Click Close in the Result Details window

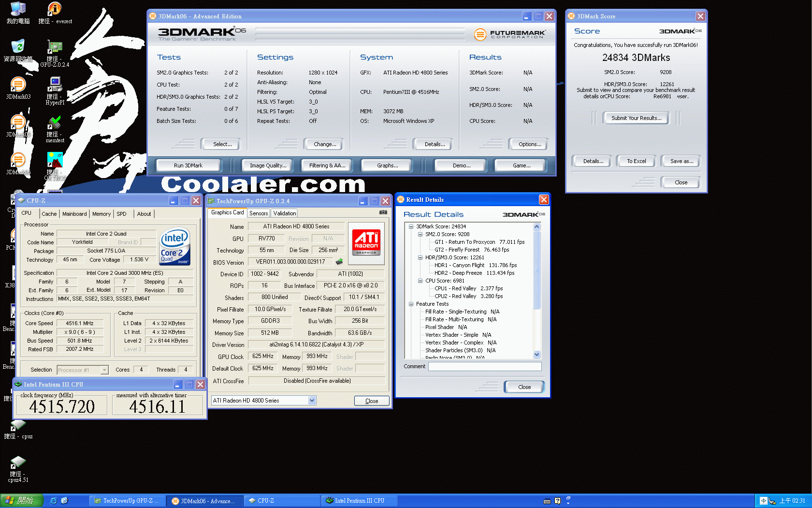pyautogui.click(x=524, y=387)
